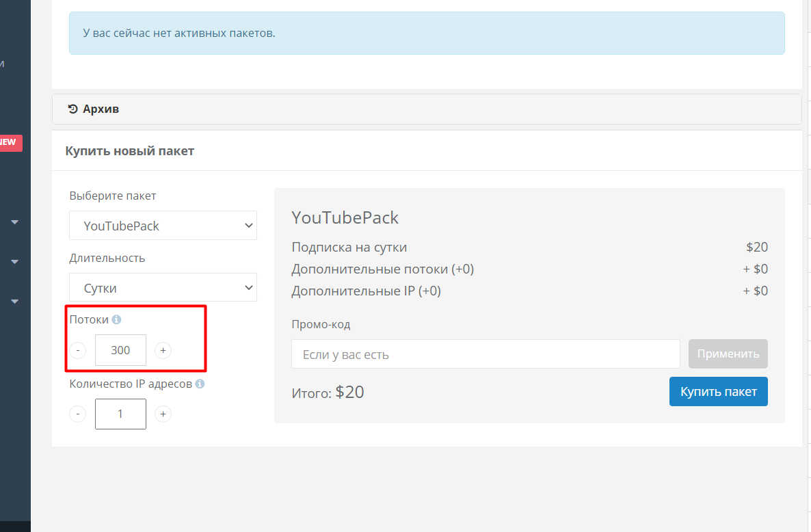Expand the Архив panel header
The width and height of the screenshot is (811, 532).
tap(426, 109)
